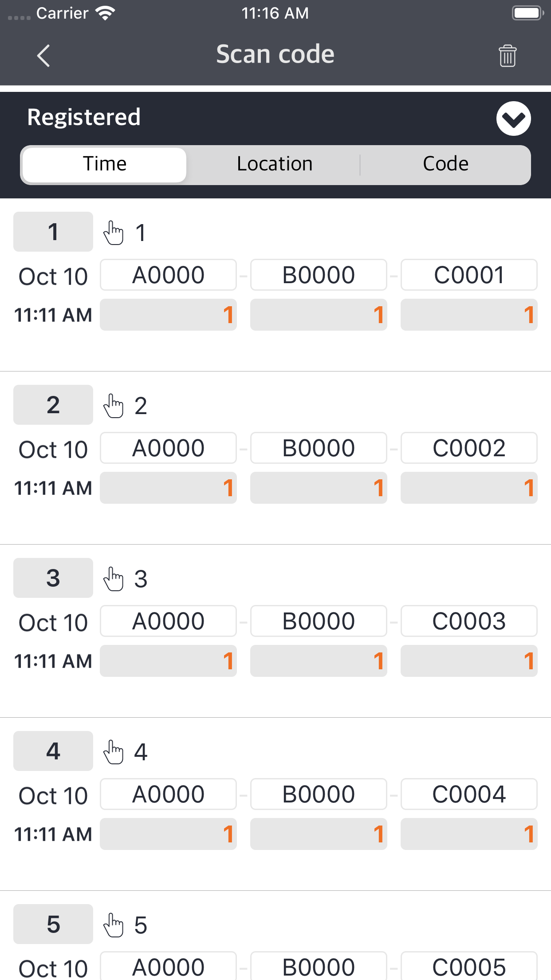Open the Registered section header
Screen dimensions: 551x980
(84, 117)
